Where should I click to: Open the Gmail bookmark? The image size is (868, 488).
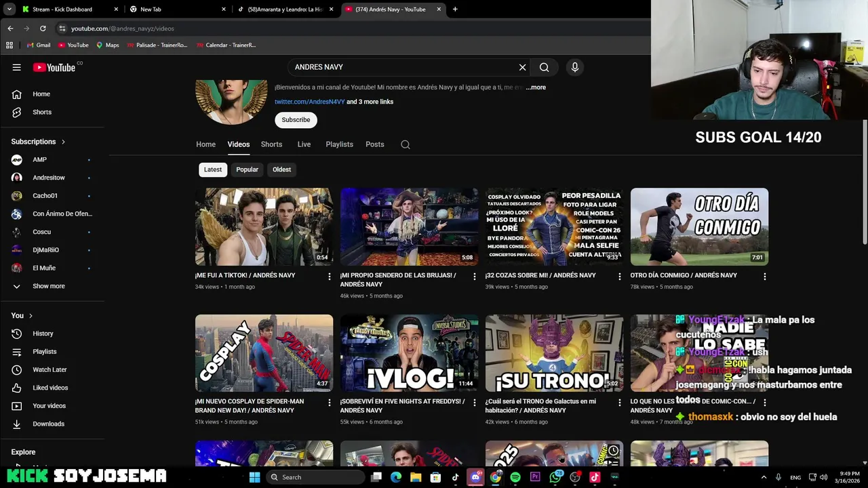pos(39,45)
